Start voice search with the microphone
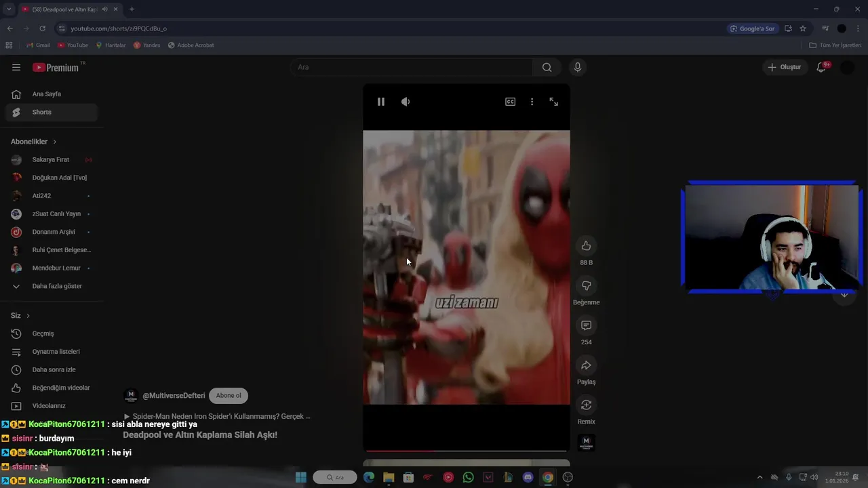Viewport: 868px width, 488px height. (x=578, y=67)
